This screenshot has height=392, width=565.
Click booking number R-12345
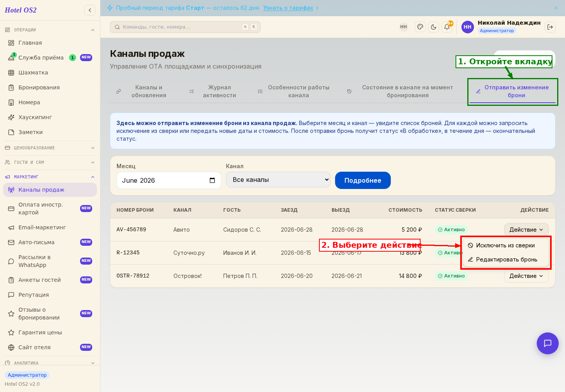pos(128,253)
